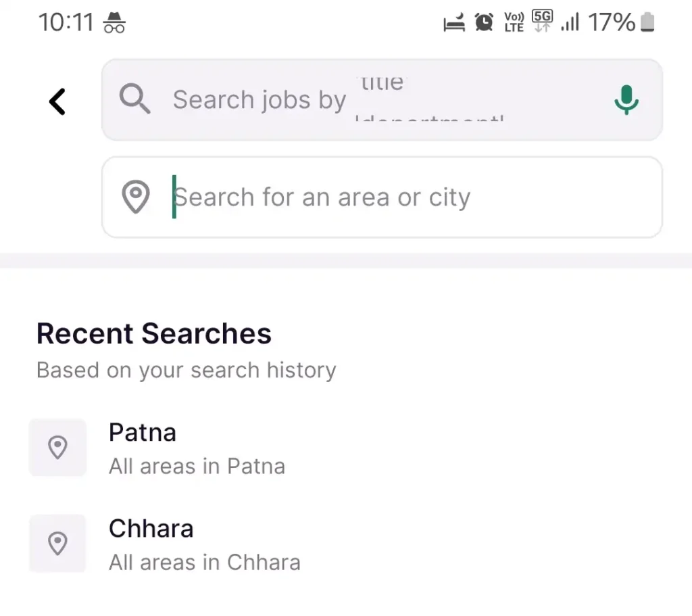Select Patna from recent searches
This screenshot has height=616, width=692.
coord(346,448)
